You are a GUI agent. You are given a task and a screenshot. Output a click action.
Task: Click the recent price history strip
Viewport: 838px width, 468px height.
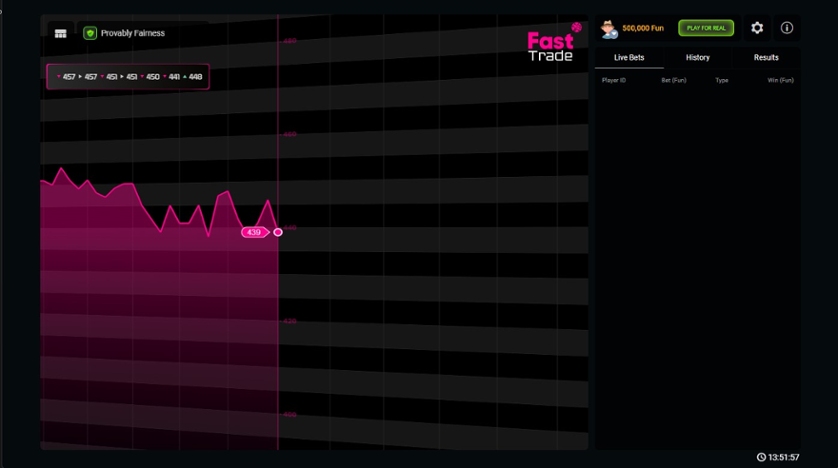tap(128, 77)
